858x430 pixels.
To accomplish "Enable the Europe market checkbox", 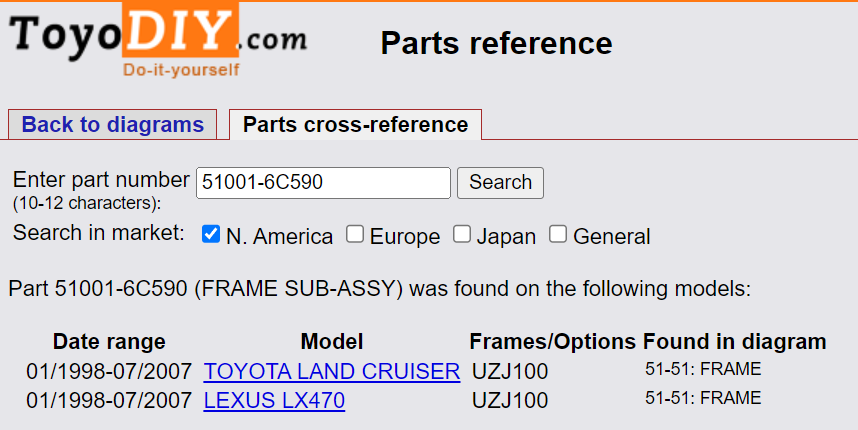I will [355, 235].
